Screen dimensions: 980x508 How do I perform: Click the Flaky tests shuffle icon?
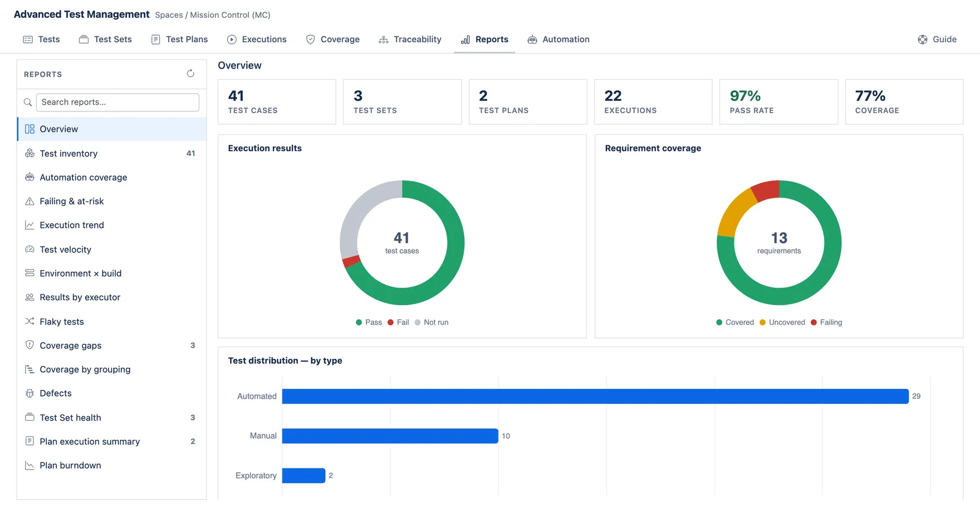point(30,321)
